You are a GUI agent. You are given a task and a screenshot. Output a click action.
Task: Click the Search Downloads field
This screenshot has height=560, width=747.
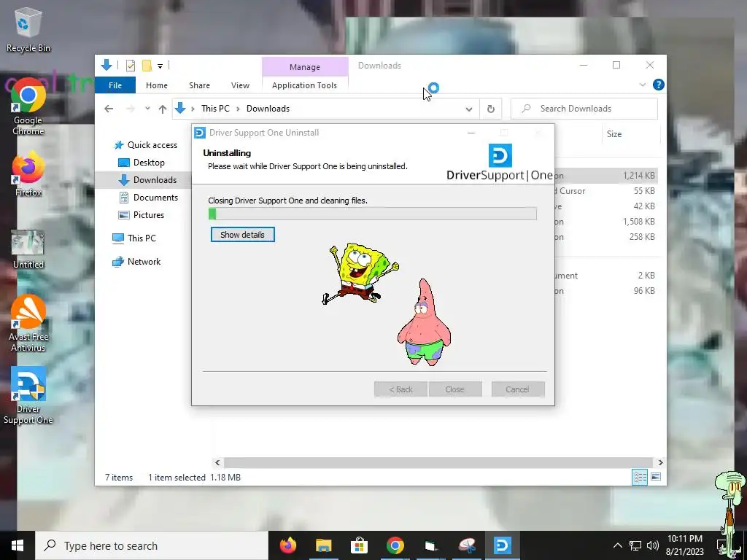pyautogui.click(x=584, y=109)
